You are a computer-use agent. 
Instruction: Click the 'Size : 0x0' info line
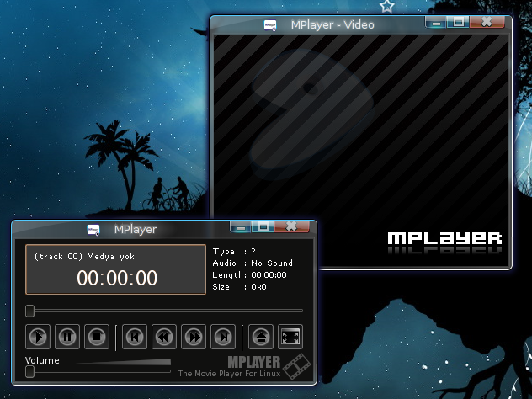tap(240, 287)
